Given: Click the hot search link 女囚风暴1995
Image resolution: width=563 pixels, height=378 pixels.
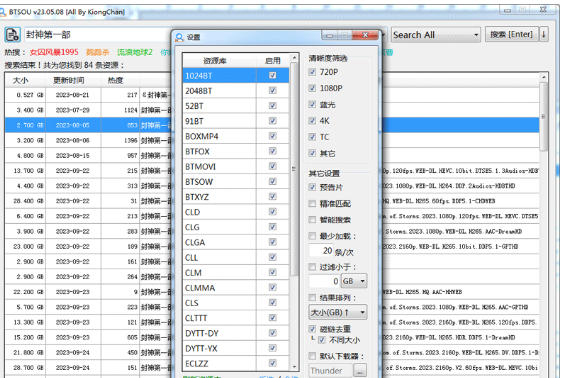Looking at the screenshot, I should (54, 52).
